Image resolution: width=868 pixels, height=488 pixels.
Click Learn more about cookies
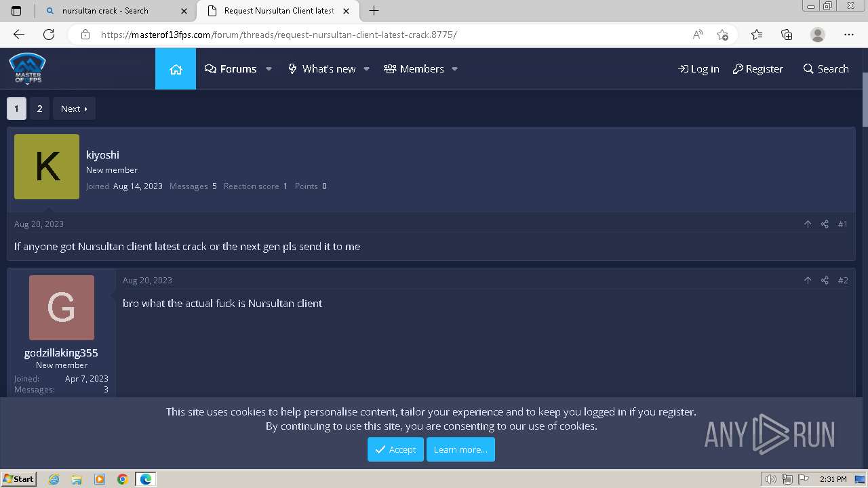click(x=460, y=449)
